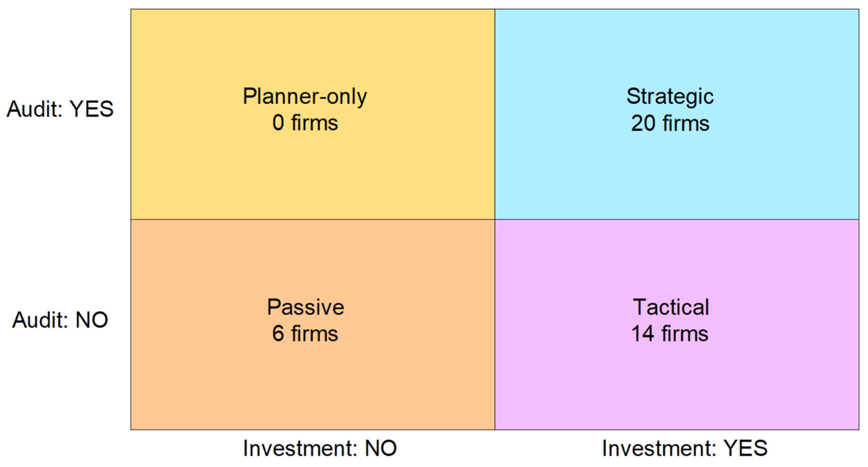Click the "Audit: NO" row label
Screen dimensions: 868x467
pos(60,320)
